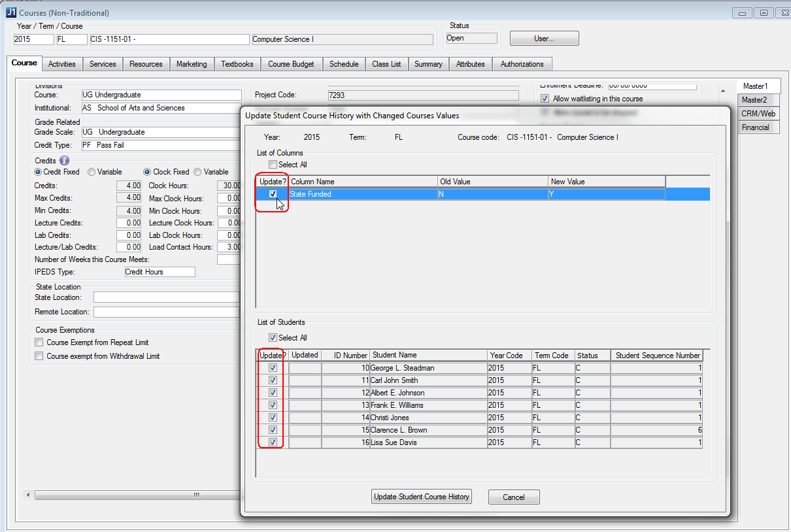Viewport: 791px width, 532px height.
Task: Uncheck Update box for George L. Steadman
Action: 273,368
